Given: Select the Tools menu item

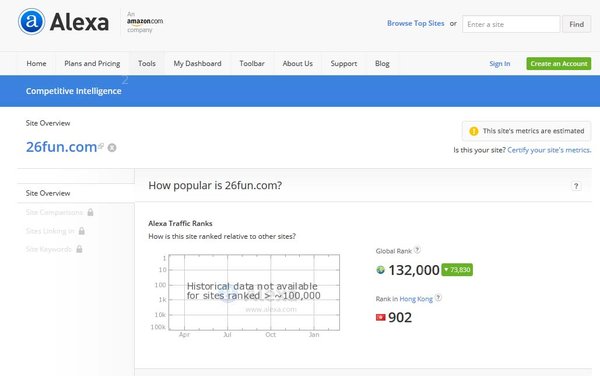Looking at the screenshot, I should [147, 63].
